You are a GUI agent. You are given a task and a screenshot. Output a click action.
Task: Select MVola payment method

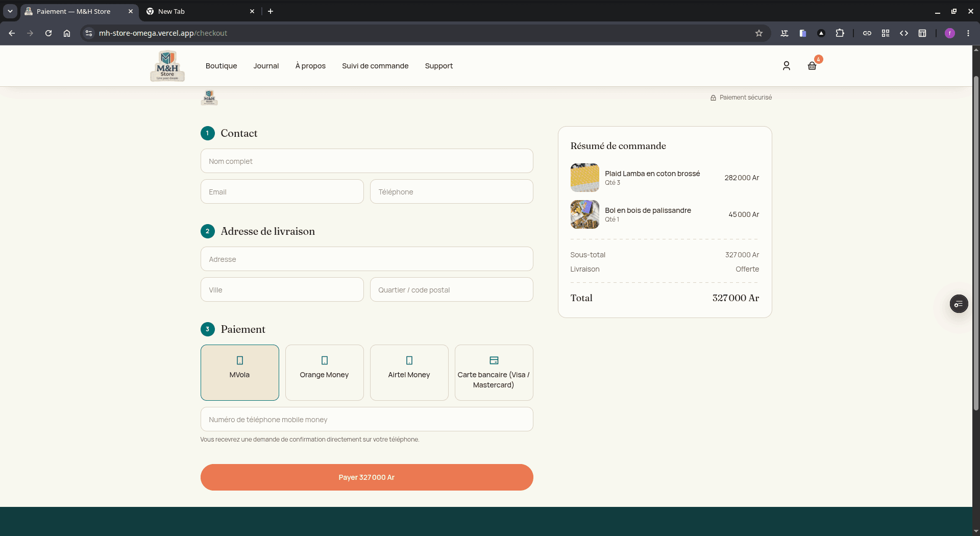[x=240, y=373]
